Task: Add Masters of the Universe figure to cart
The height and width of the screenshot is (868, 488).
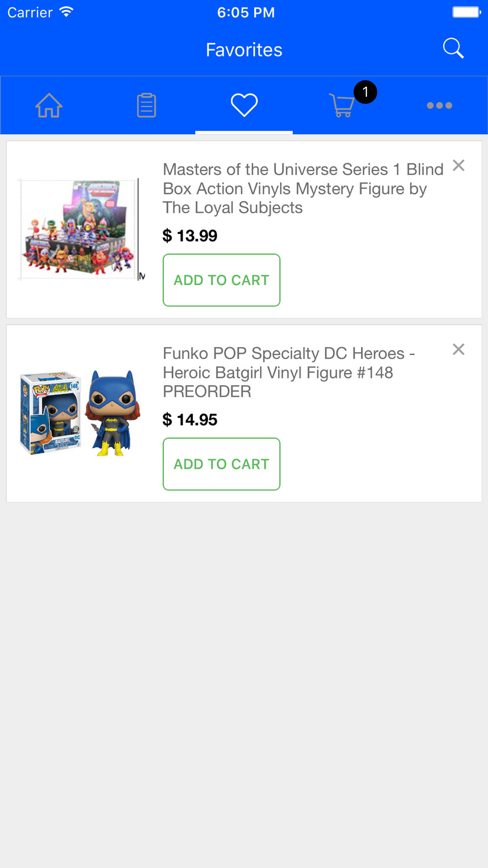Action: (222, 280)
